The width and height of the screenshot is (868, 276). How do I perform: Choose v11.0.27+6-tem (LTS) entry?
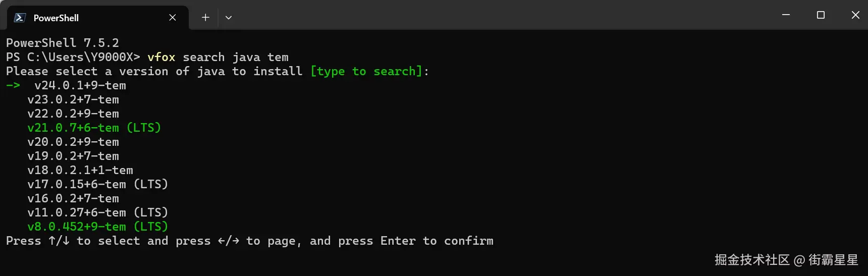98,212
